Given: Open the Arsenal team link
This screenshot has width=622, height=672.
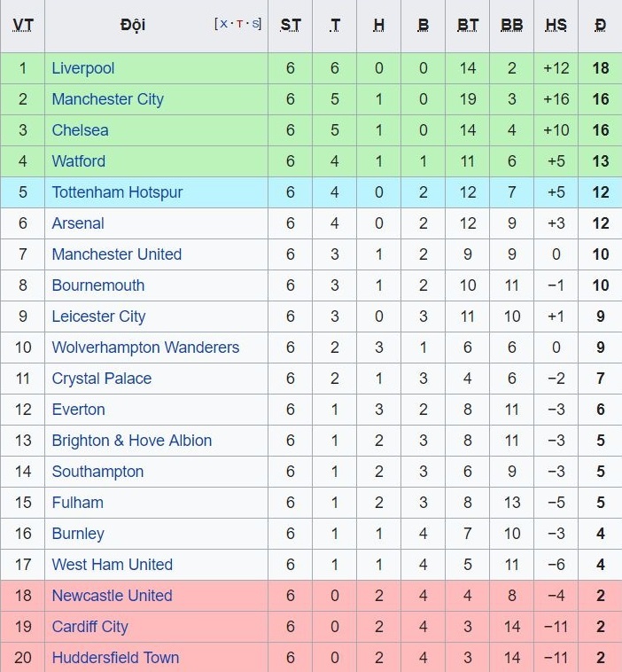Looking at the screenshot, I should [78, 223].
